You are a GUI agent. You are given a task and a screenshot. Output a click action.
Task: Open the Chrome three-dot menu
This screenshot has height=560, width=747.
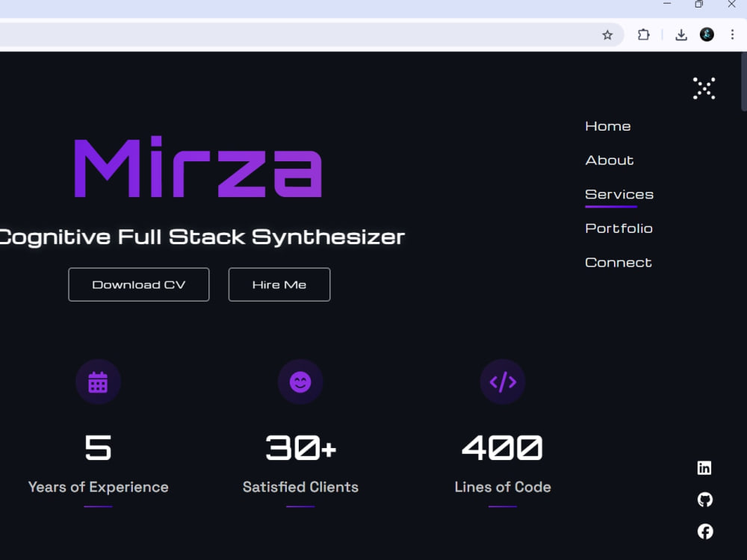point(732,34)
